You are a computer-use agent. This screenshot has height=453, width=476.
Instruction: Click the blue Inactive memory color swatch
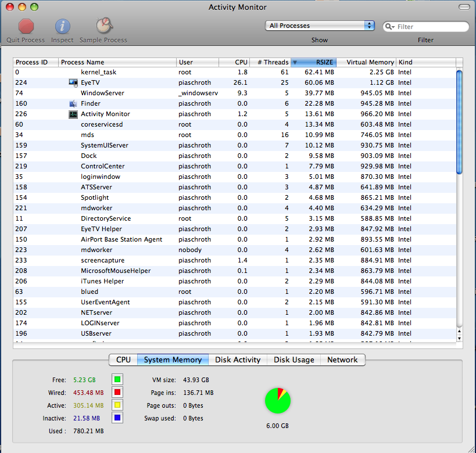coord(117,418)
